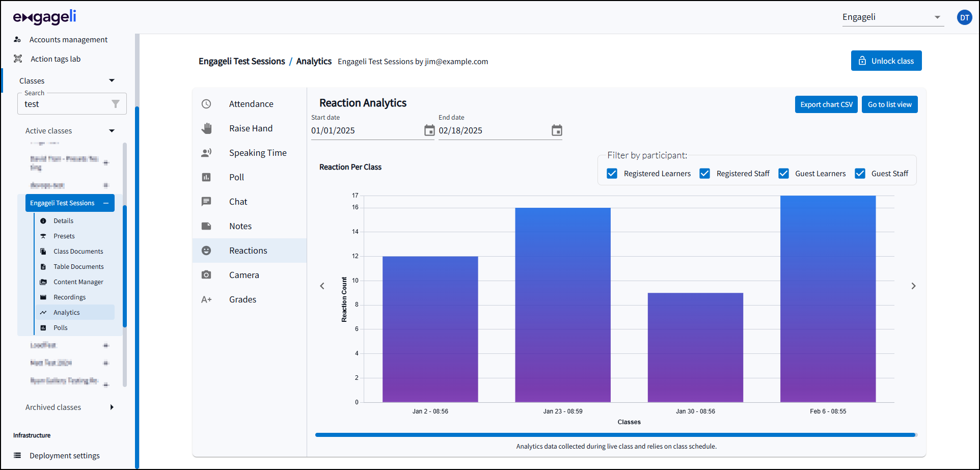Screen dimensions: 980x470
Task: Open Notes analytics tab
Action: tap(250, 226)
